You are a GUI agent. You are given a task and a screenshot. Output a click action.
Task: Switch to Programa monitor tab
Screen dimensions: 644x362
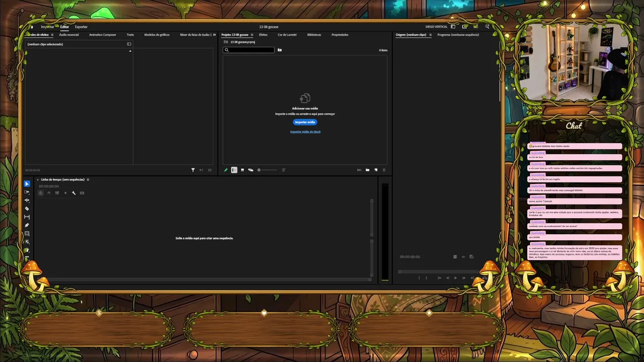pos(458,35)
